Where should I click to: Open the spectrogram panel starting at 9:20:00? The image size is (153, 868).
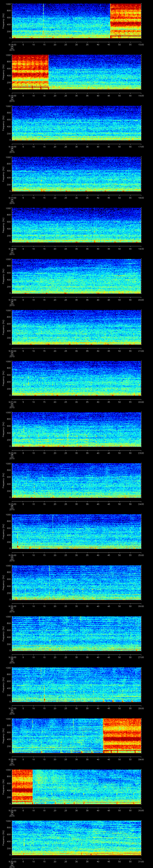tap(76, 327)
